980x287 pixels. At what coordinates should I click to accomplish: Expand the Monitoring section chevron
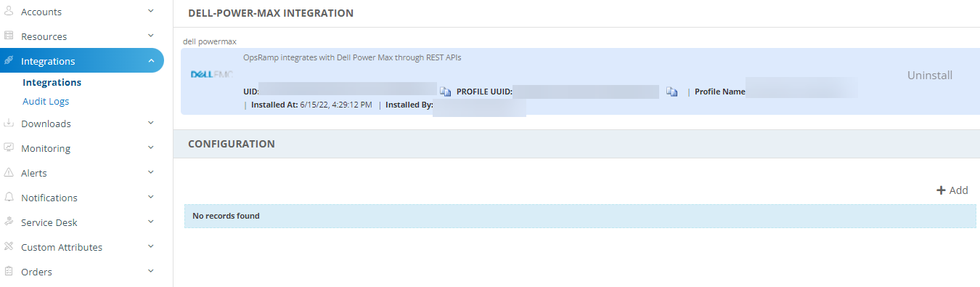click(150, 147)
